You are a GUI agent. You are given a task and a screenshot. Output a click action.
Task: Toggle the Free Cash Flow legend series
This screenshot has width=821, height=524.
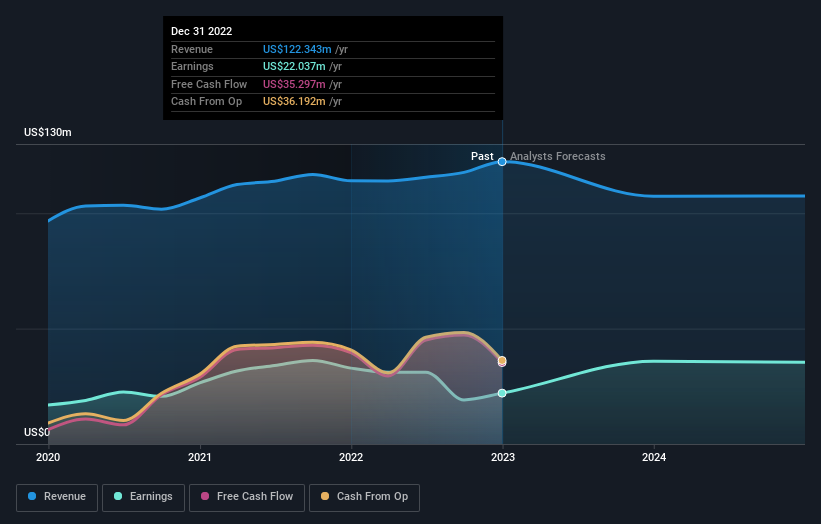247,497
